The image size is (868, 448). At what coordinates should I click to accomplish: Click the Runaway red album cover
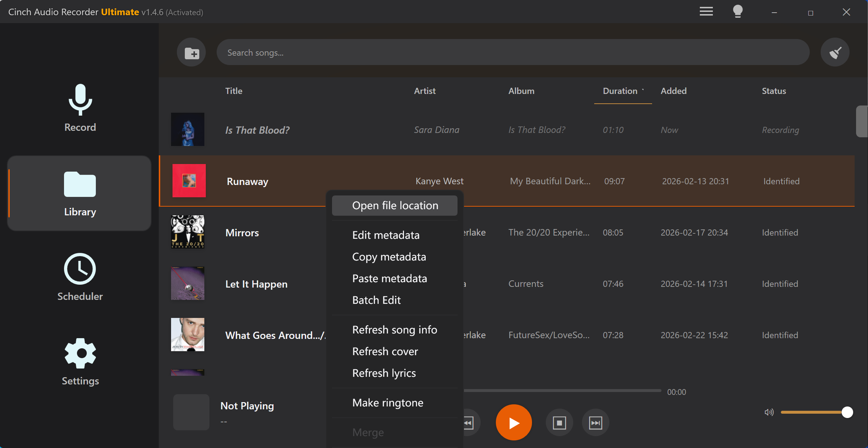coord(189,181)
